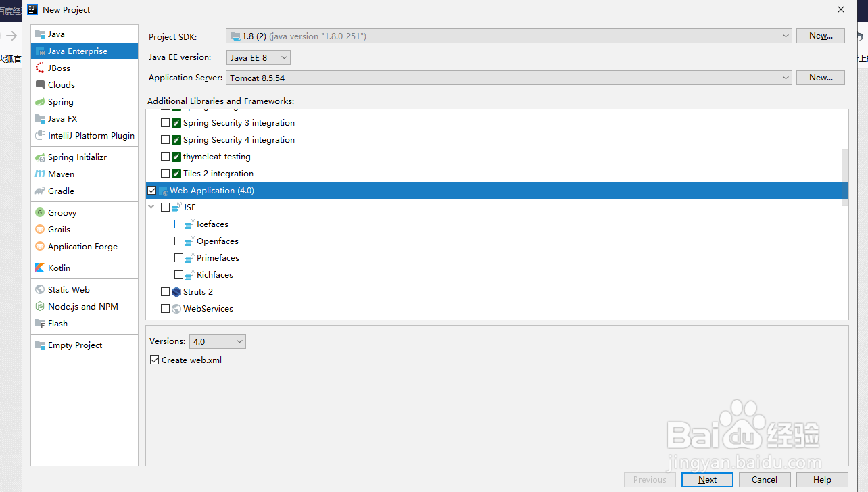Image resolution: width=868 pixels, height=492 pixels.
Task: Click the WebServices globe icon
Action: coord(176,309)
